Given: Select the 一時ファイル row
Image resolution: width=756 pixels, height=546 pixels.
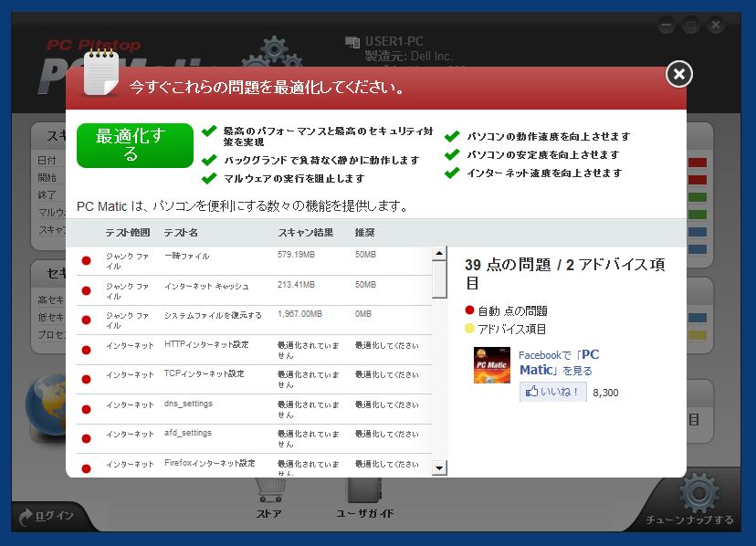Looking at the screenshot, I should click(x=254, y=261).
